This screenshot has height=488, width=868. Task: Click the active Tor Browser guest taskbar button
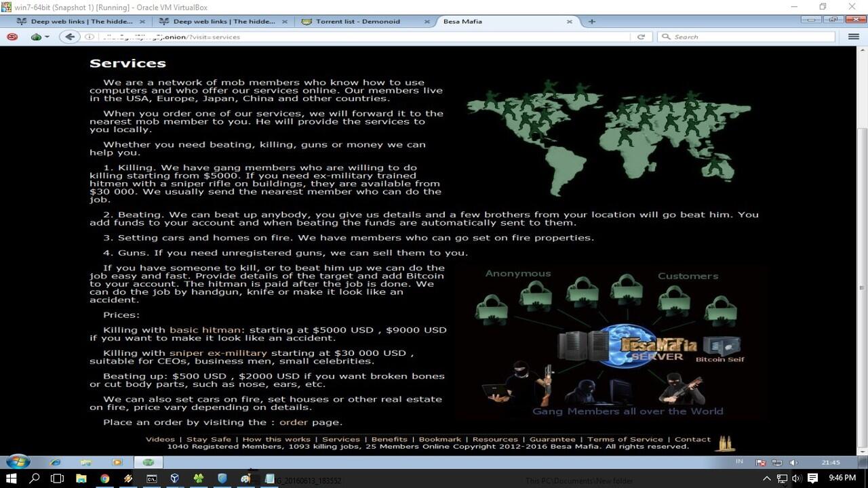(x=149, y=462)
